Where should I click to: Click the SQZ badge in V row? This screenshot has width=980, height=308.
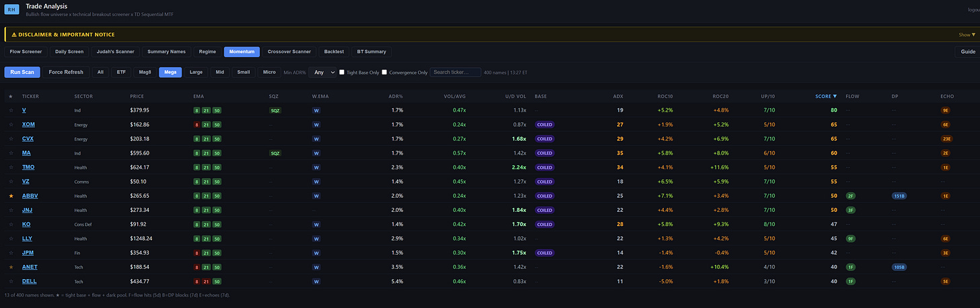[275, 110]
